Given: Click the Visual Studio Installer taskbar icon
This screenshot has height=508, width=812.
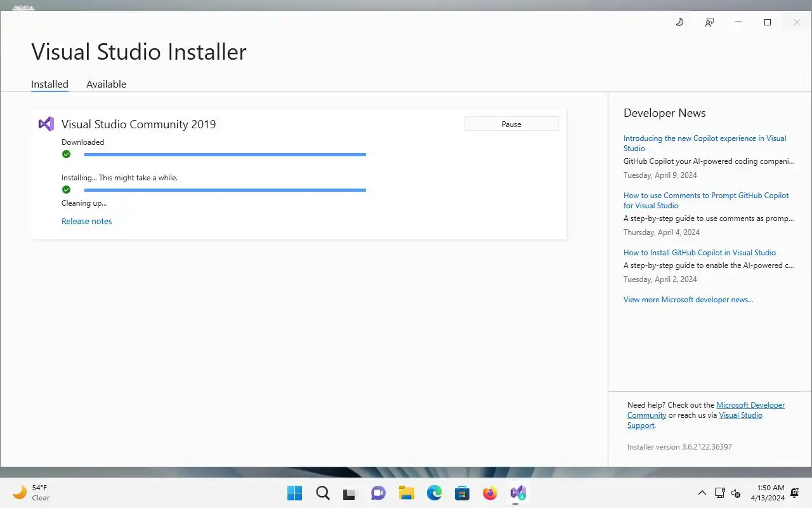Looking at the screenshot, I should [x=518, y=493].
